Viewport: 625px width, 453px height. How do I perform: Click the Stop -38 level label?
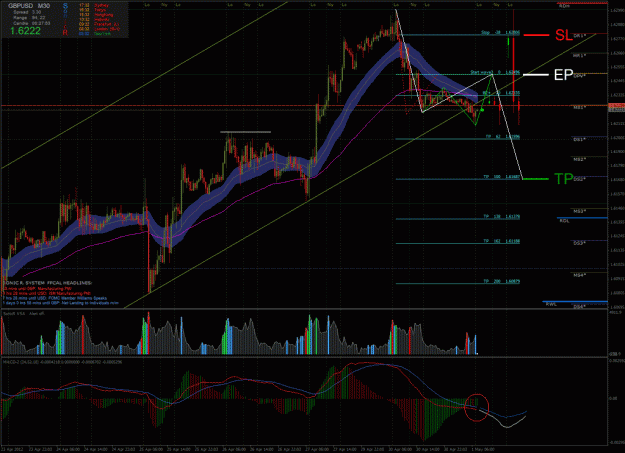pyautogui.click(x=500, y=33)
